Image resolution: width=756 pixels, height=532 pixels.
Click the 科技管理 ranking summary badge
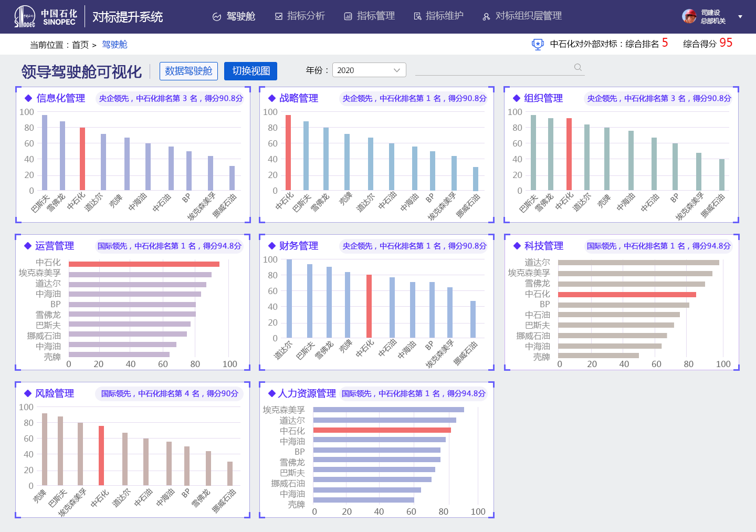[658, 246]
